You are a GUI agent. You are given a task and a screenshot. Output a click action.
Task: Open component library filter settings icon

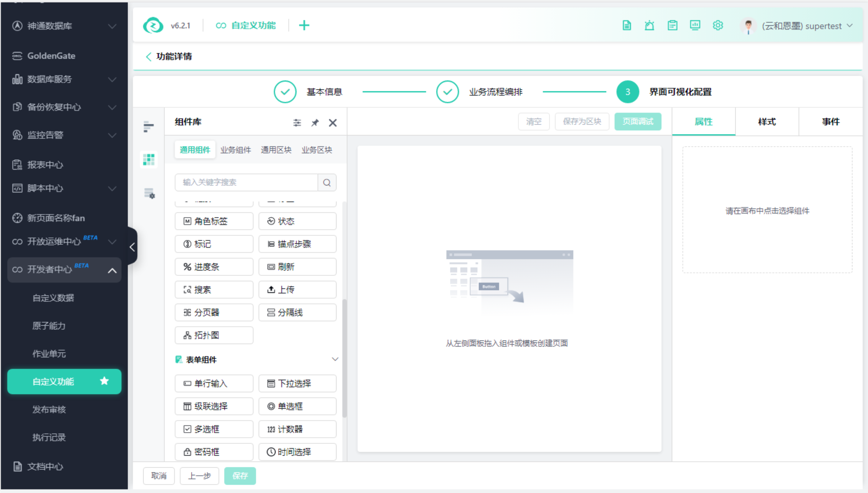pyautogui.click(x=297, y=123)
